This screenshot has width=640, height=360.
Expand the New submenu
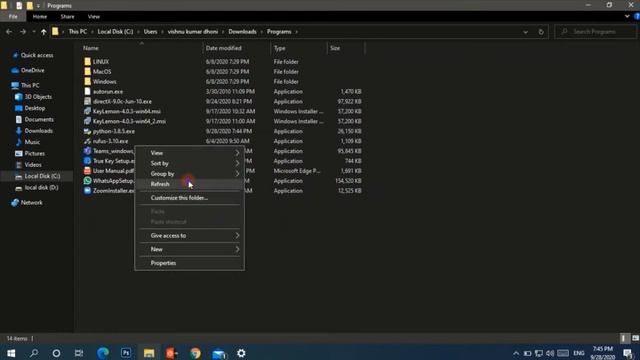coord(189,249)
